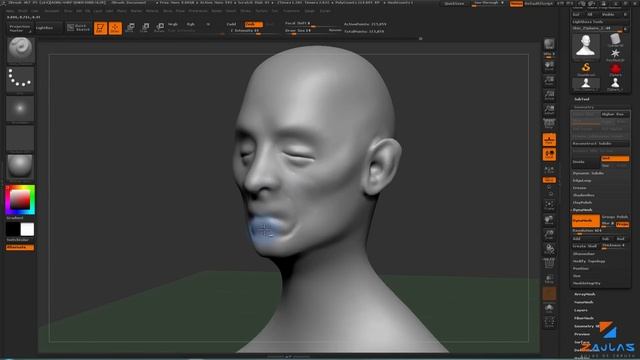Select Draw mode button
The width and height of the screenshot is (640, 360).
(115, 28)
